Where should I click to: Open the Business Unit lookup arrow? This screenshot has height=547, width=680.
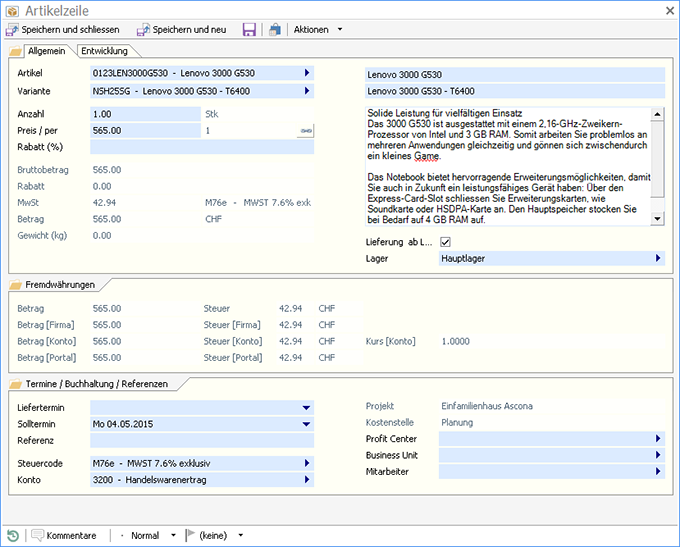pyautogui.click(x=658, y=455)
